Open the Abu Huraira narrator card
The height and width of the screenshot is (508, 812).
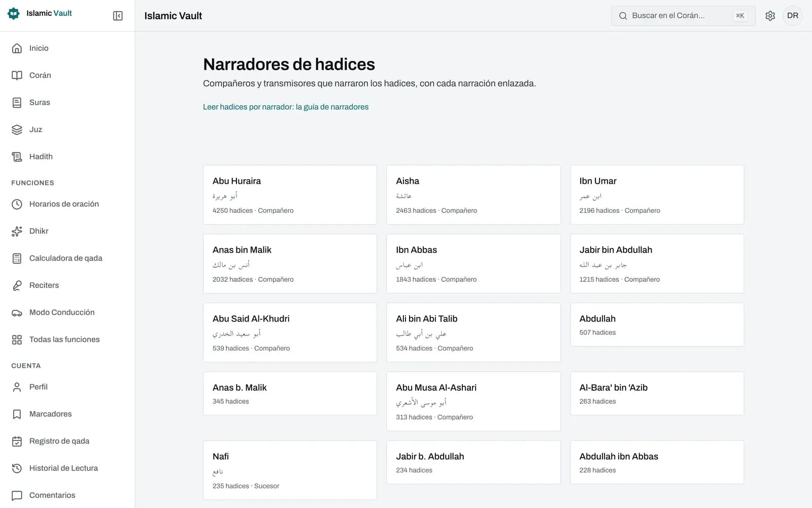coord(290,195)
